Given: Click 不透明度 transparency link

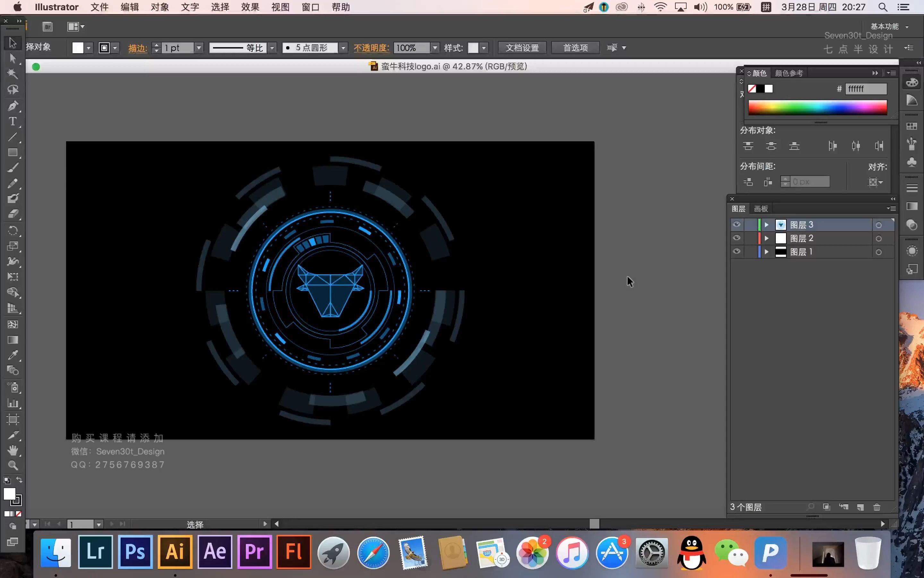Looking at the screenshot, I should click(371, 48).
